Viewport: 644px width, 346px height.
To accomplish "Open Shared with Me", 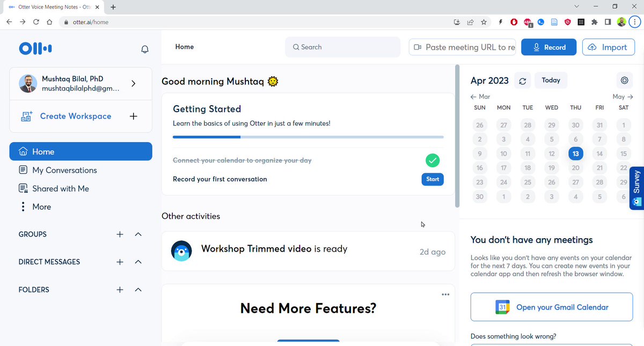I will [x=60, y=188].
